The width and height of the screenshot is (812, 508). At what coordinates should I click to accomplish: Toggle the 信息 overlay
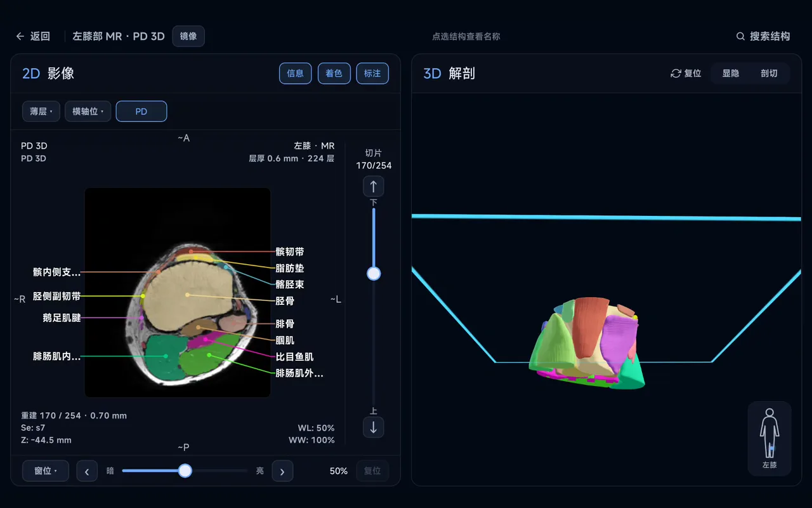pos(296,73)
